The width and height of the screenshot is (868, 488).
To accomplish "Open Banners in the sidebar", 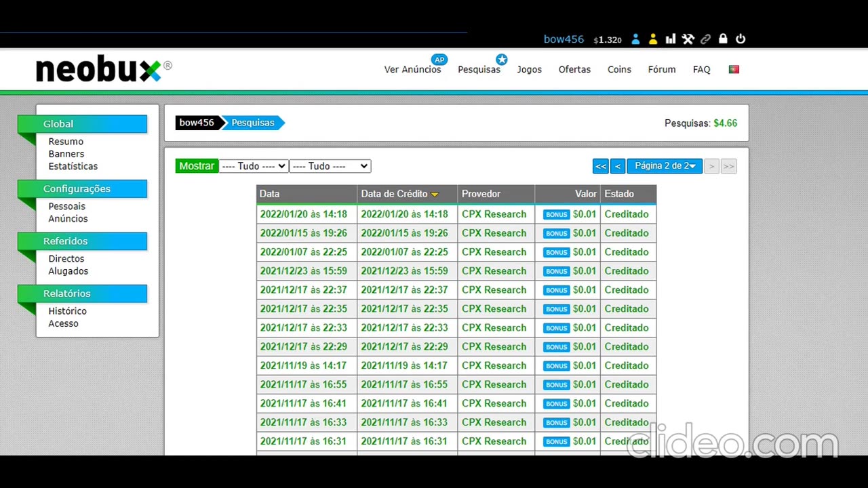I will coord(66,154).
